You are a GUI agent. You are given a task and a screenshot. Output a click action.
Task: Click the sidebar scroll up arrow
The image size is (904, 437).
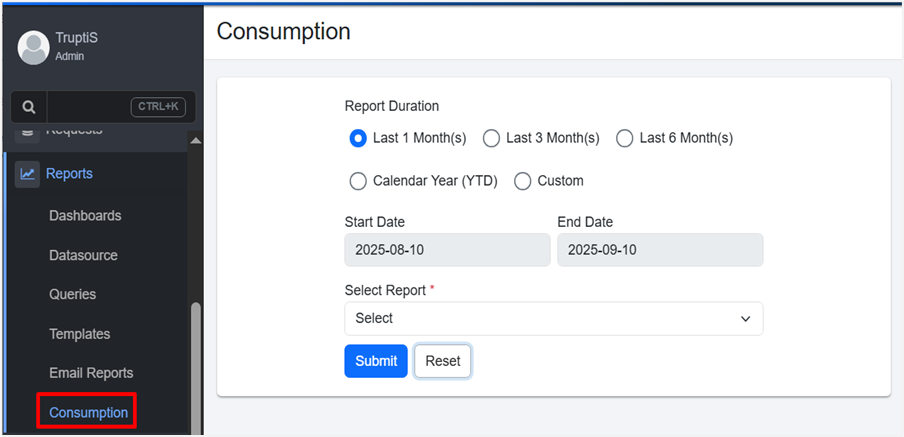pos(195,140)
